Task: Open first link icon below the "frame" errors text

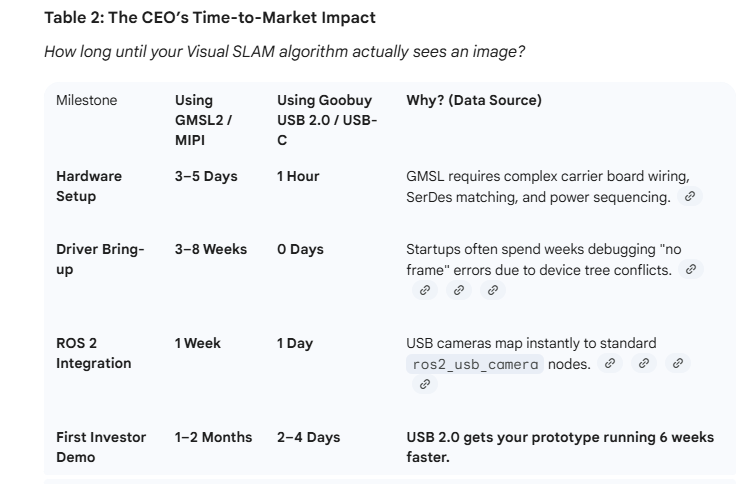Action: 424,290
